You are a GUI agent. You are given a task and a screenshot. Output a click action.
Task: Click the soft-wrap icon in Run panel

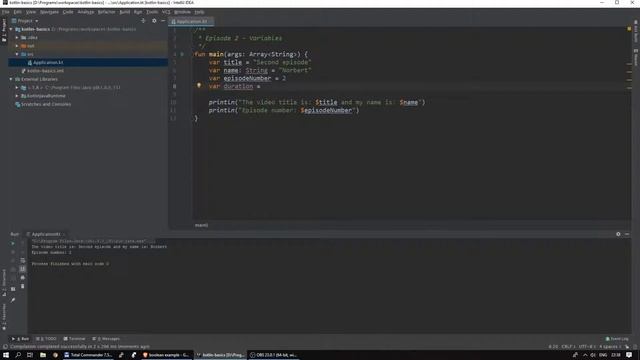tap(22, 260)
